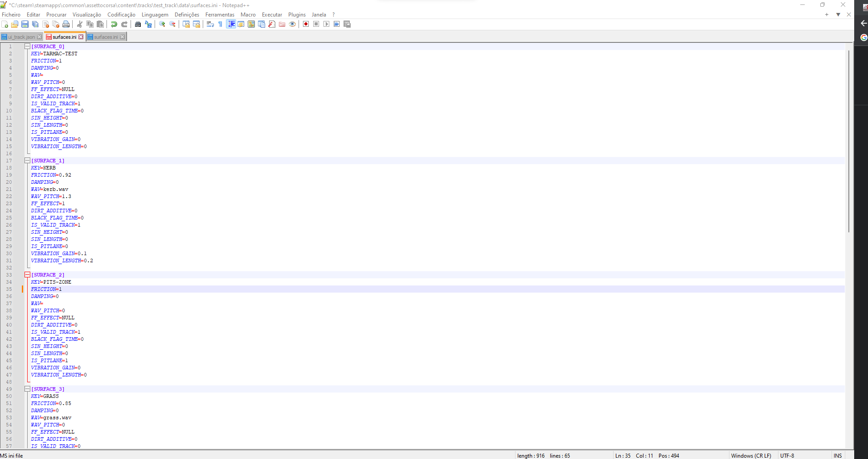Open the Editar menu
868x459 pixels.
click(x=33, y=15)
